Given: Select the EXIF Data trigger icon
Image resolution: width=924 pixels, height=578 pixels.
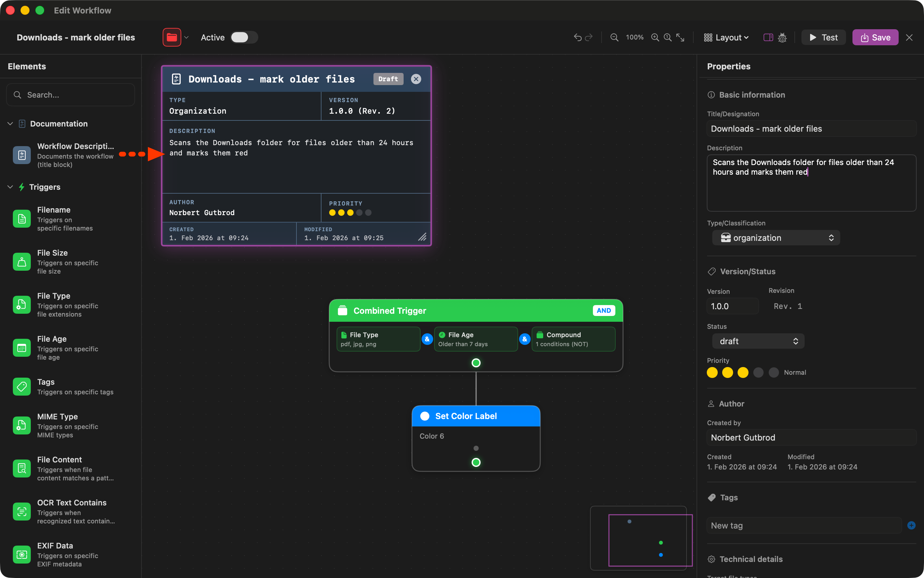Looking at the screenshot, I should (x=22, y=555).
